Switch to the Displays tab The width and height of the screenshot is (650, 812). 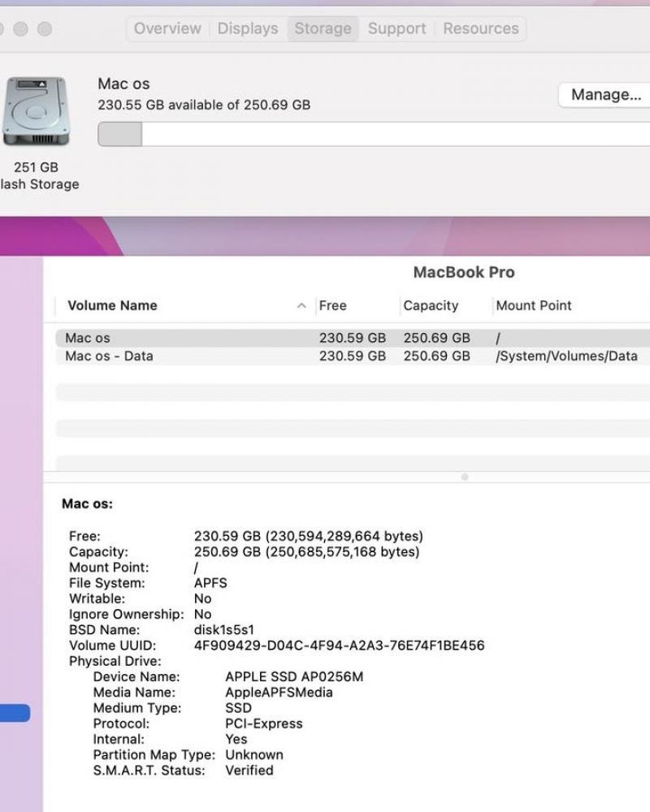(247, 28)
